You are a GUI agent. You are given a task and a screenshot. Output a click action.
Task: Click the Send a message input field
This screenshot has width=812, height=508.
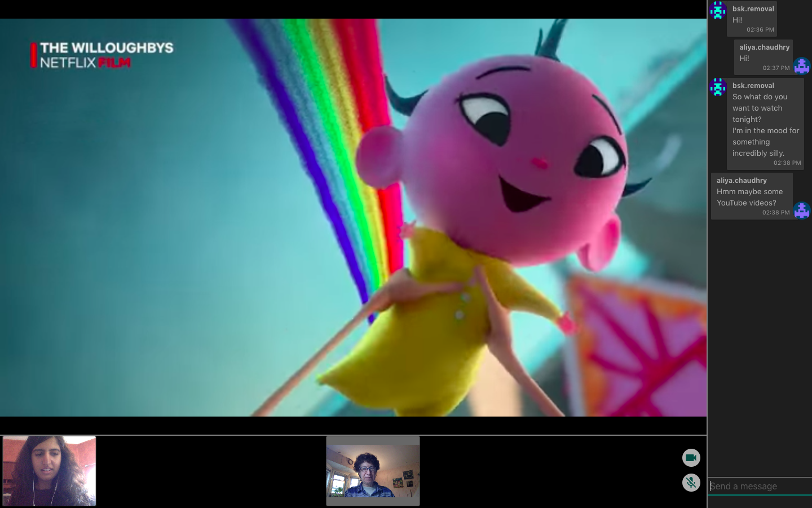click(x=760, y=486)
